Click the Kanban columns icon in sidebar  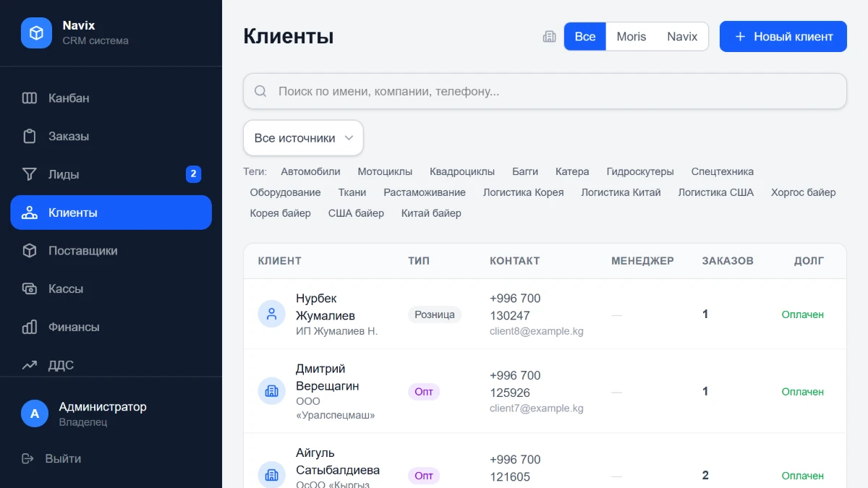[x=30, y=98]
